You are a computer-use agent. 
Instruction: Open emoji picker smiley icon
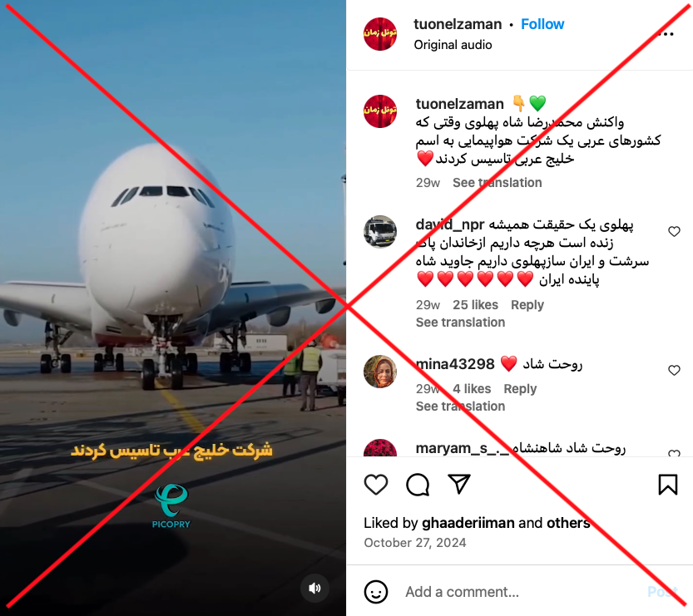pyautogui.click(x=376, y=592)
